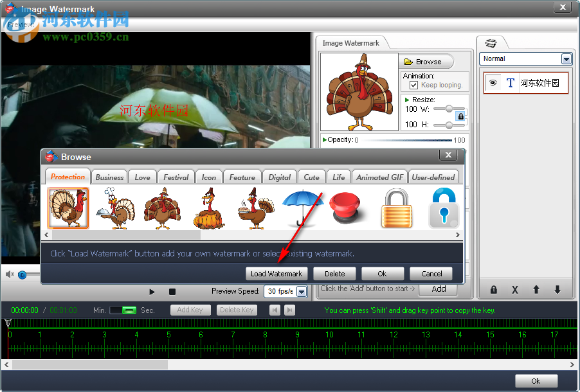This screenshot has height=392, width=580.
Task: Open the Festival watermark category
Action: click(x=176, y=176)
